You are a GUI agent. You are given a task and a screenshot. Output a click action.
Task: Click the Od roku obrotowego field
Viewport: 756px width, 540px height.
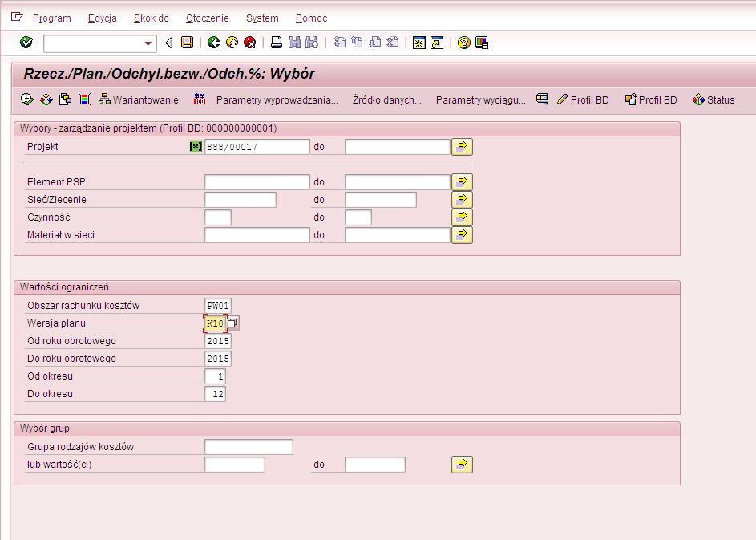pyautogui.click(x=218, y=341)
